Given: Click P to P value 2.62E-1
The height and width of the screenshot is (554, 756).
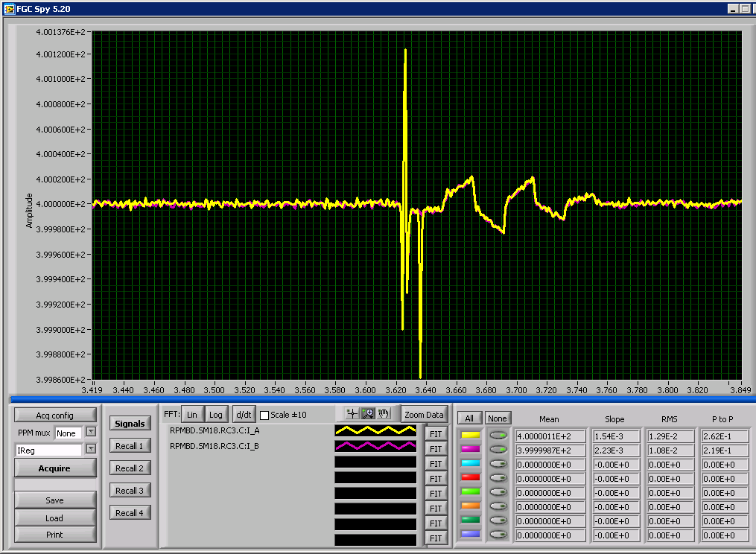Looking at the screenshot, I should tap(725, 436).
